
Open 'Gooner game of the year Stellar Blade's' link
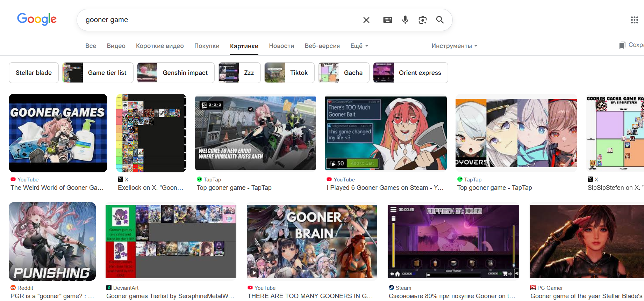(x=587, y=296)
